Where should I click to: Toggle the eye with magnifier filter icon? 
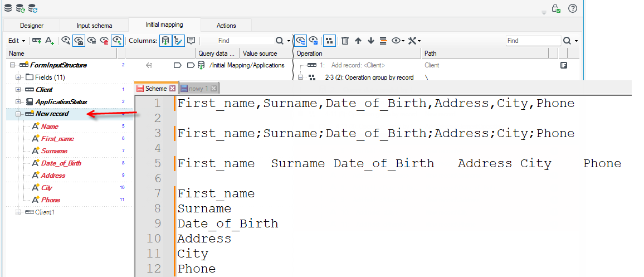66,41
